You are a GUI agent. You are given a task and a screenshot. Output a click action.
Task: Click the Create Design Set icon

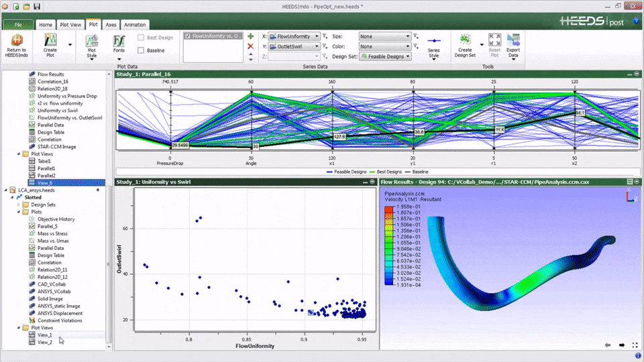coord(465,40)
